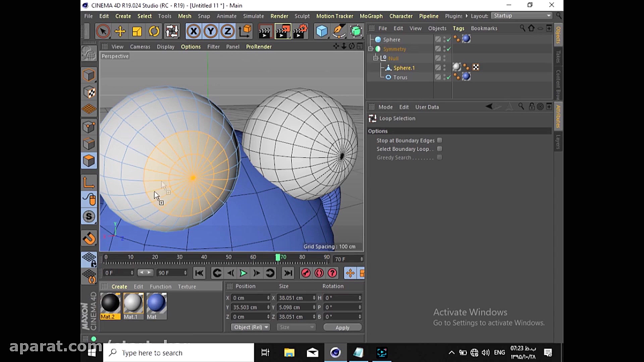644x362 pixels.
Task: Open the MoGraph menu
Action: click(371, 16)
